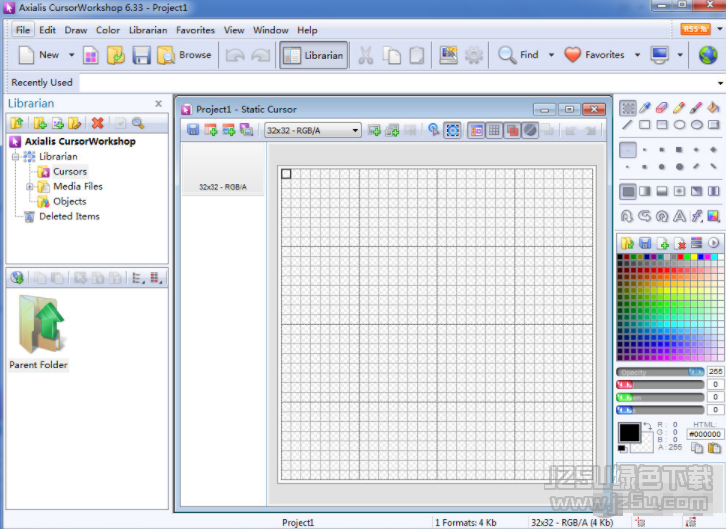Click the Cut scissors icon

coord(365,55)
